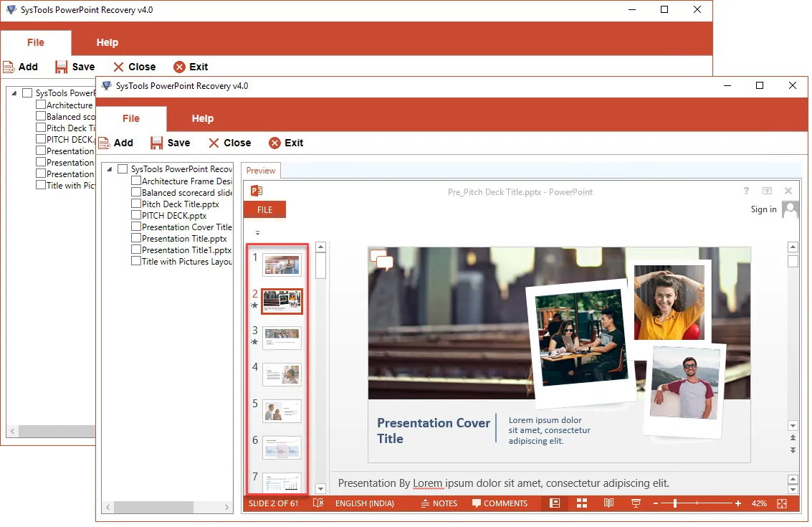This screenshot has height=527, width=812.
Task: Check Presentation Title.pptx checkbox
Action: (x=136, y=238)
